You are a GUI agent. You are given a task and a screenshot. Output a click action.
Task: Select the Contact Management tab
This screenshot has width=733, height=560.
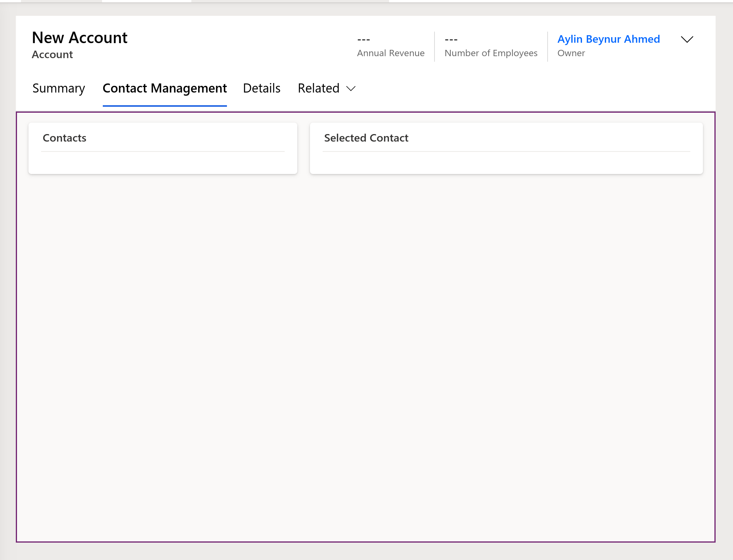pyautogui.click(x=164, y=88)
